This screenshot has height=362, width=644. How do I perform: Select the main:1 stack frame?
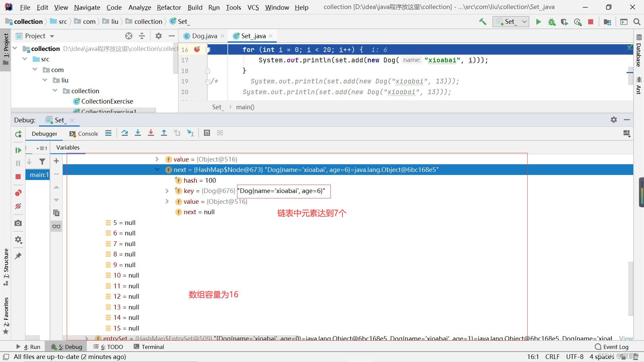coord(38,175)
